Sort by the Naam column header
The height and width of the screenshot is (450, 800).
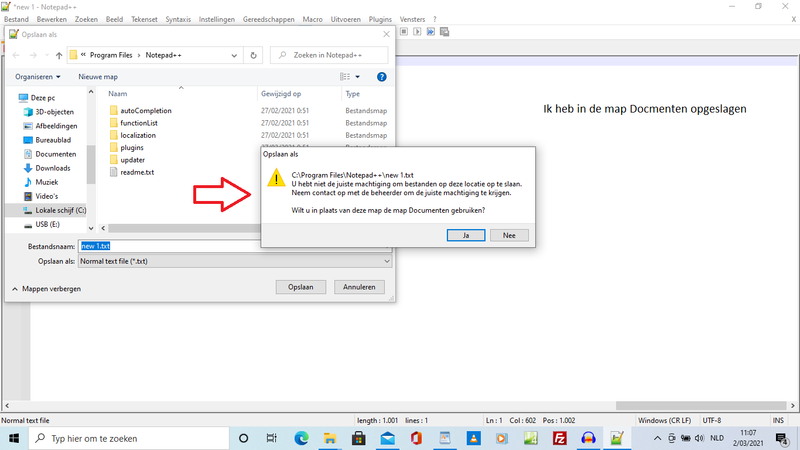(x=117, y=93)
